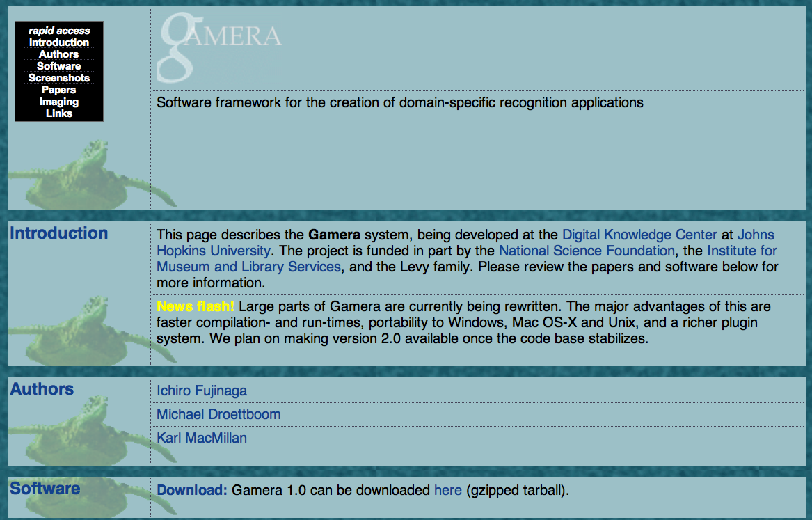Follow the National Science Foundation link
812x520 pixels.
[x=587, y=251]
